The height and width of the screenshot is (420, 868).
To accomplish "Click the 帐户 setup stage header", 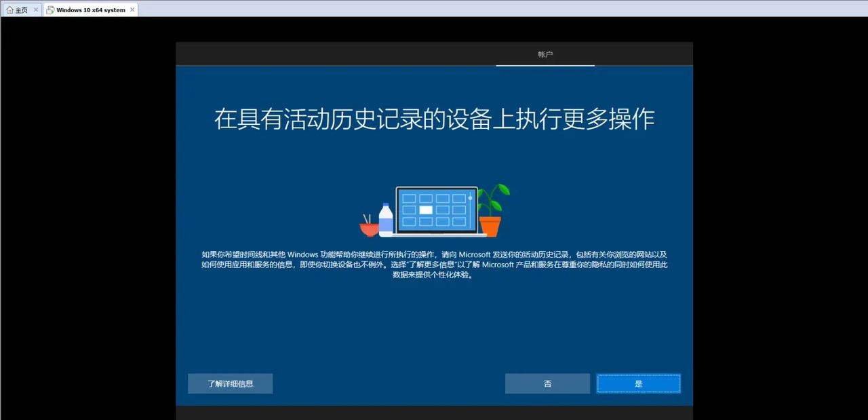I will tap(545, 54).
